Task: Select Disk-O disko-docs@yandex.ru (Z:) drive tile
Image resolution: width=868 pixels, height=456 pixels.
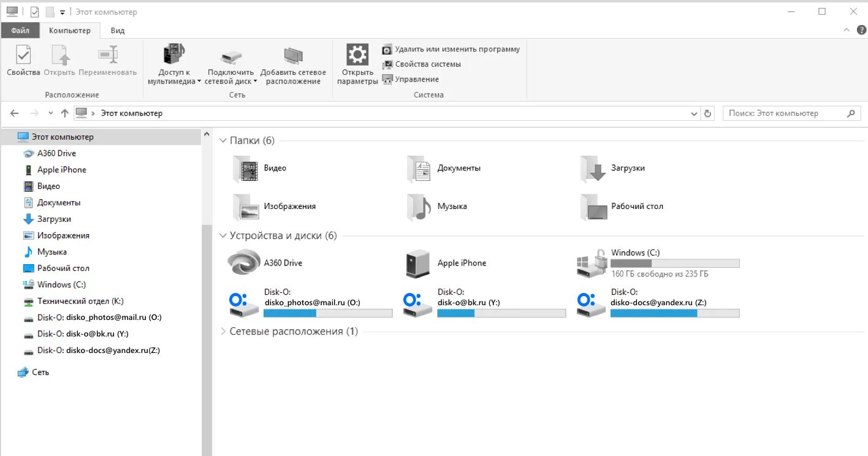Action: coord(658,303)
